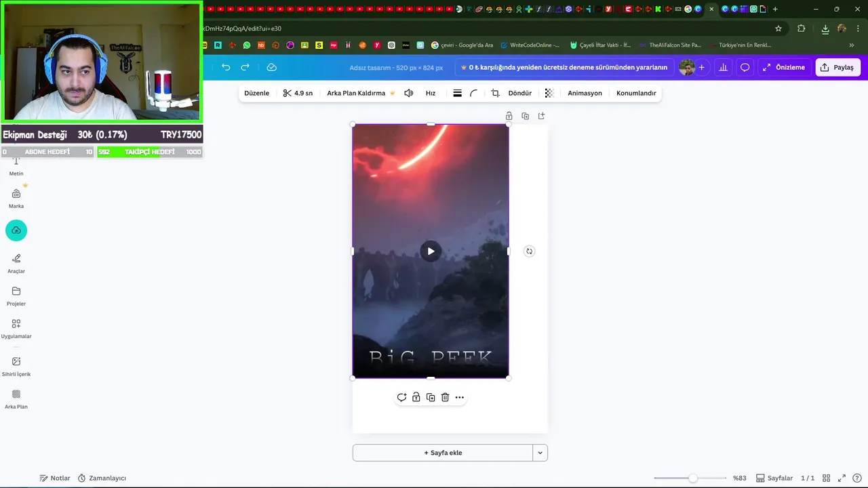This screenshot has width=868, height=488.
Task: Expand the Sayfa ekle dropdown arrow
Action: [x=540, y=453]
